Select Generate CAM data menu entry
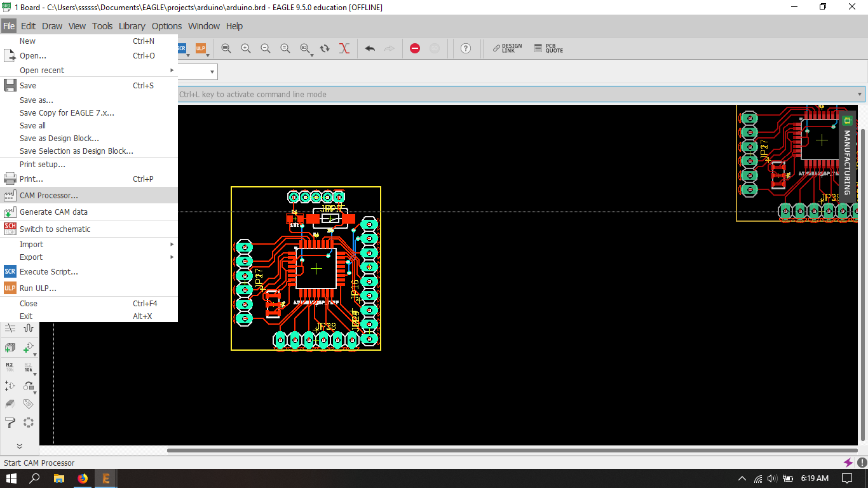 pos(89,212)
